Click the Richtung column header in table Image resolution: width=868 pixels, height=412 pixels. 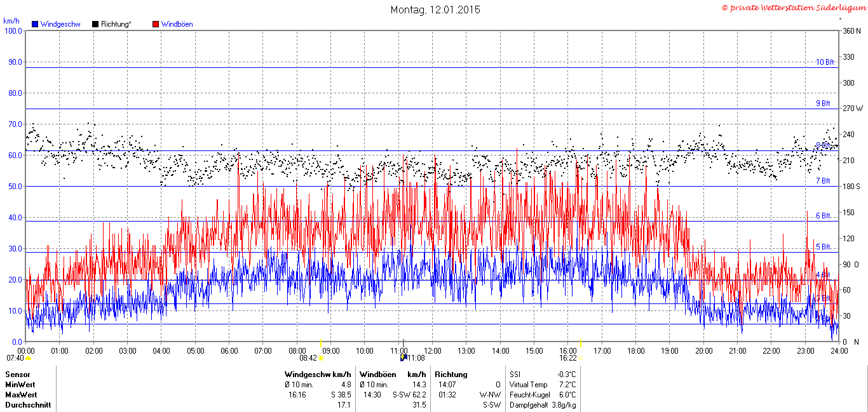click(x=451, y=375)
